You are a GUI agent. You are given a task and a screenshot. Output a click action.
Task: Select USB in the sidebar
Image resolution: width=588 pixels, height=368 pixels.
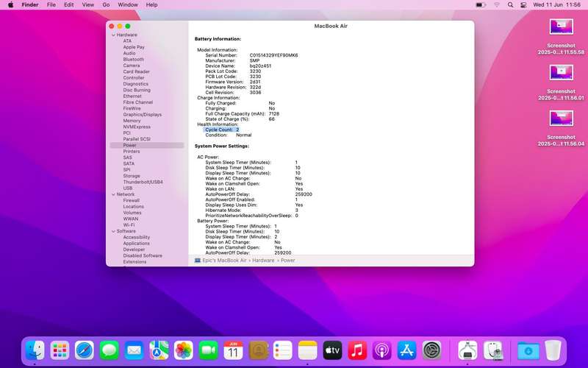[x=127, y=188]
